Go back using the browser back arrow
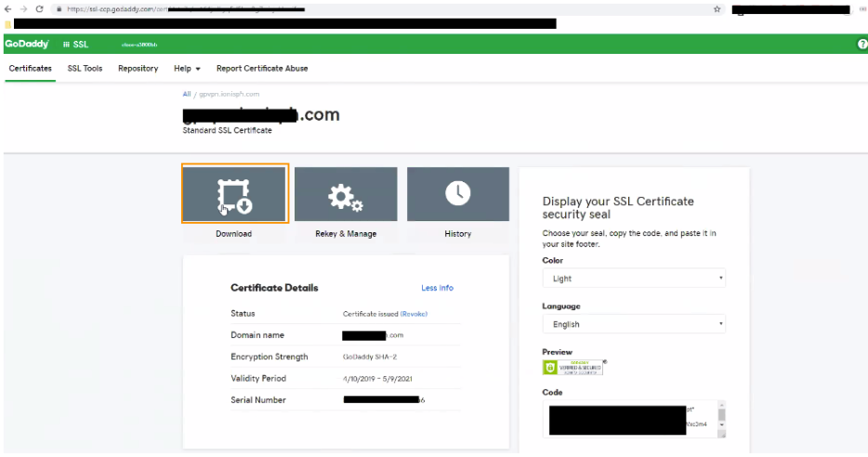The image size is (868, 457). [x=8, y=8]
